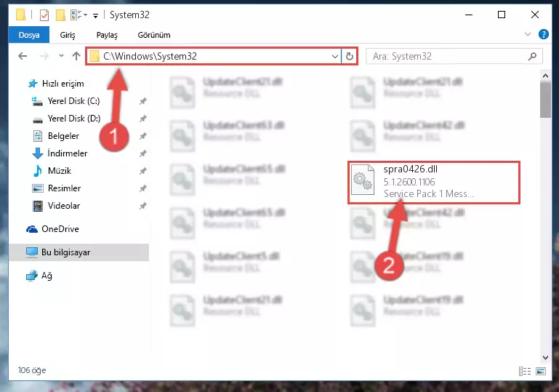The width and height of the screenshot is (559, 392).
Task: Click the scrollbar down arrow
Action: [545, 357]
